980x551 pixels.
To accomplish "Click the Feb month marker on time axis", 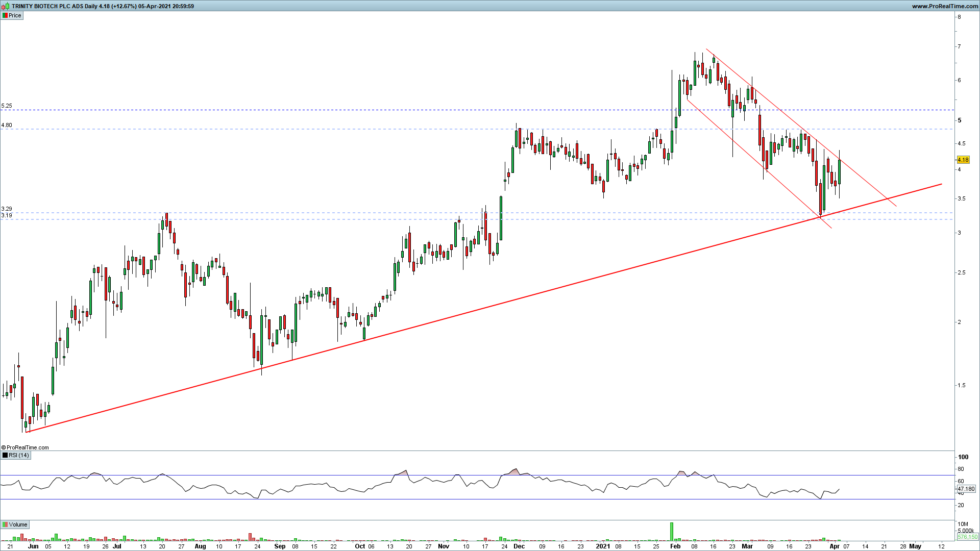I will tap(675, 546).
